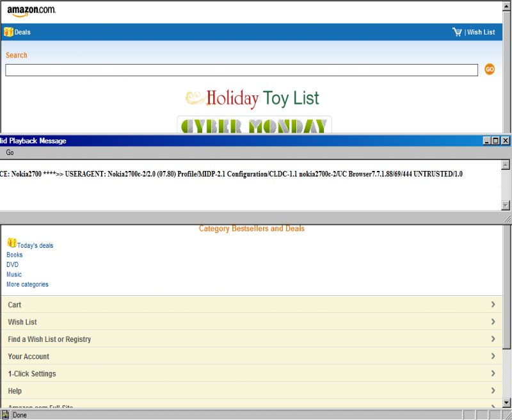This screenshot has width=512, height=420.
Task: Click chevron on Find a Wish List row
Action: click(x=493, y=339)
